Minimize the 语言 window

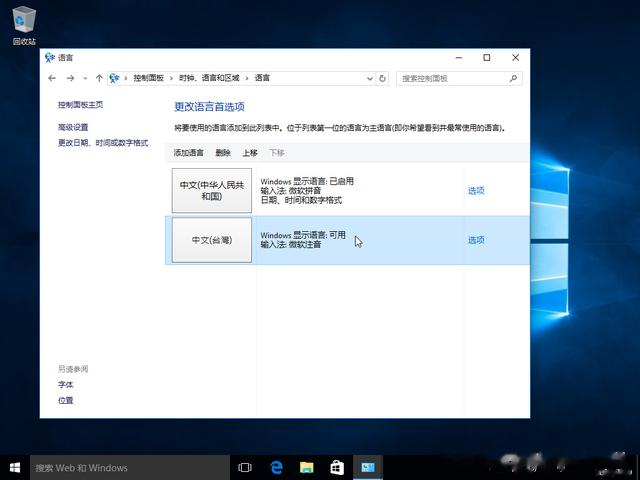tap(459, 58)
